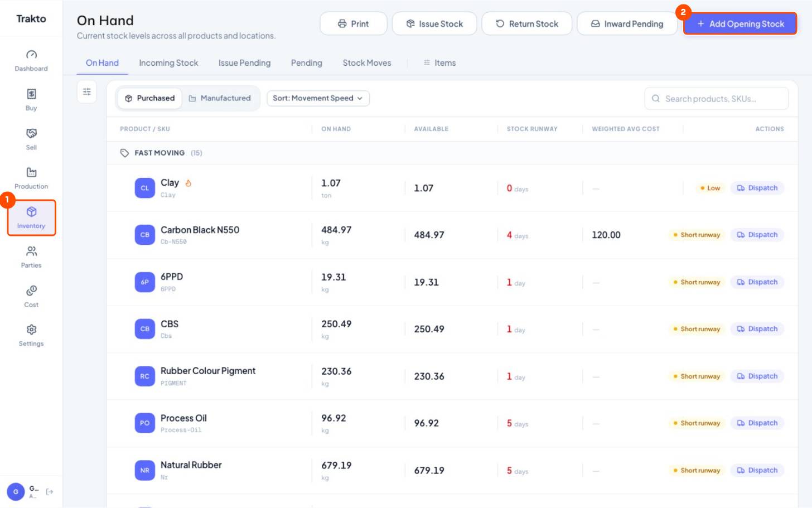Click the logout icon next to user avatar
The image size is (812, 508).
(50, 491)
